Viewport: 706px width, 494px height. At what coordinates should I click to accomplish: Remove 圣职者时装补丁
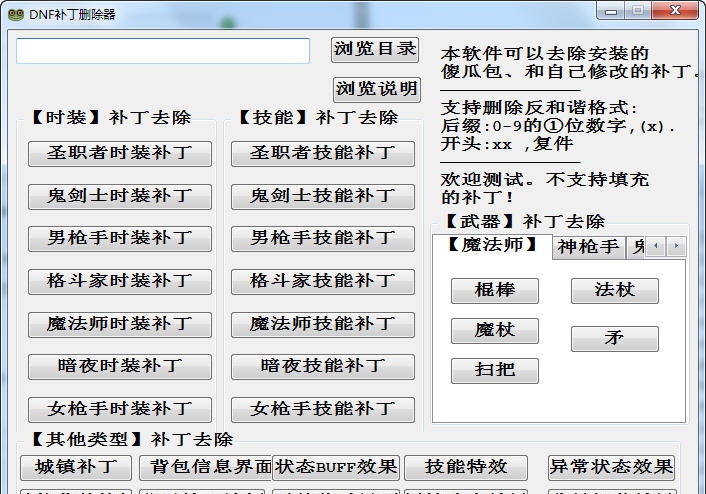tap(120, 154)
